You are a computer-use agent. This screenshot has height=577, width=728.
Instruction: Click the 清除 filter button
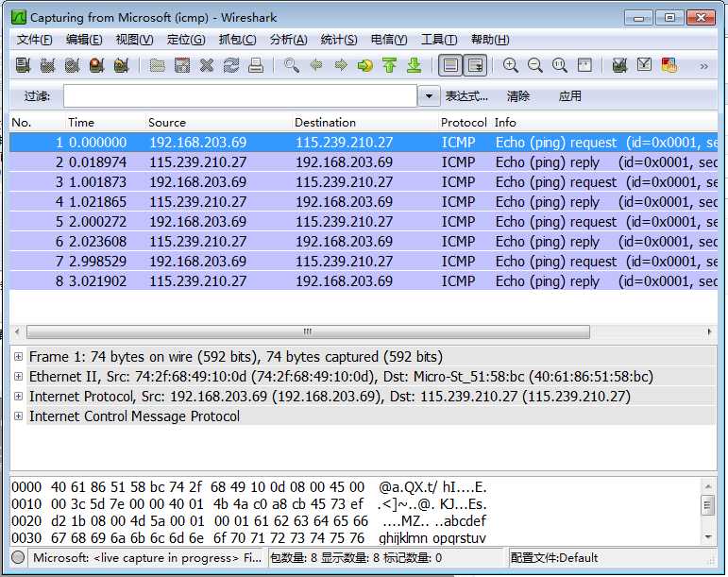(518, 96)
